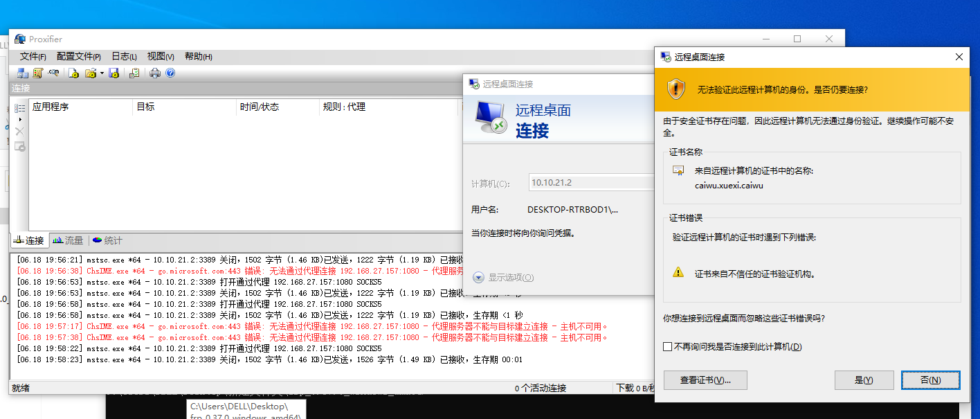This screenshot has height=419, width=980.
Task: Click the 应用程序 column header
Action: (81, 107)
